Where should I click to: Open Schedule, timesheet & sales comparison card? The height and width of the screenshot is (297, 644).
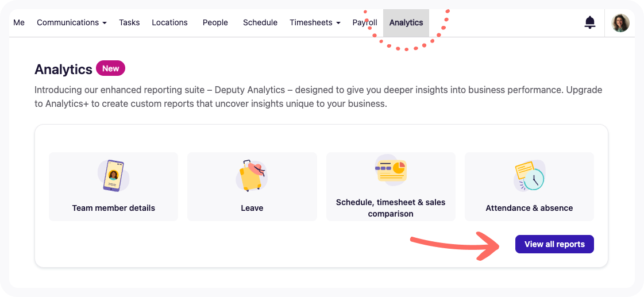[x=391, y=187]
